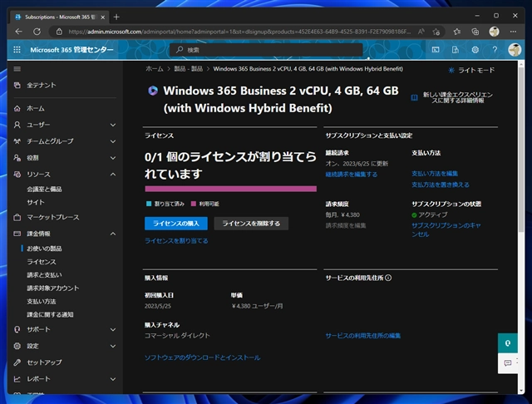Click the ユーザー person icon in sidebar

pos(17,125)
